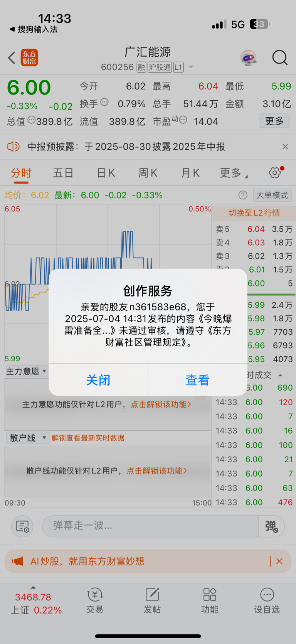Tap 设自选 add-to-watchlist icon
The width and height of the screenshot is (296, 644).
pos(267,600)
